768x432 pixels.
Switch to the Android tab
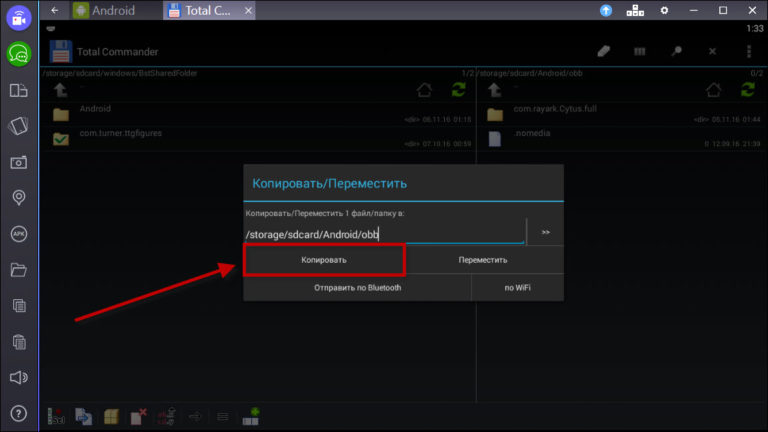(x=112, y=11)
